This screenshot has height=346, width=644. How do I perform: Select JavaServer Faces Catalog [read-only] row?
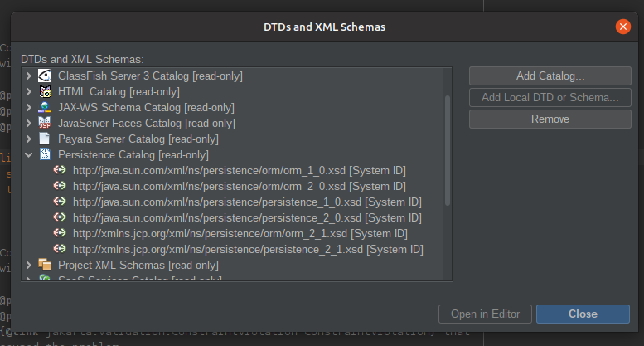point(146,124)
